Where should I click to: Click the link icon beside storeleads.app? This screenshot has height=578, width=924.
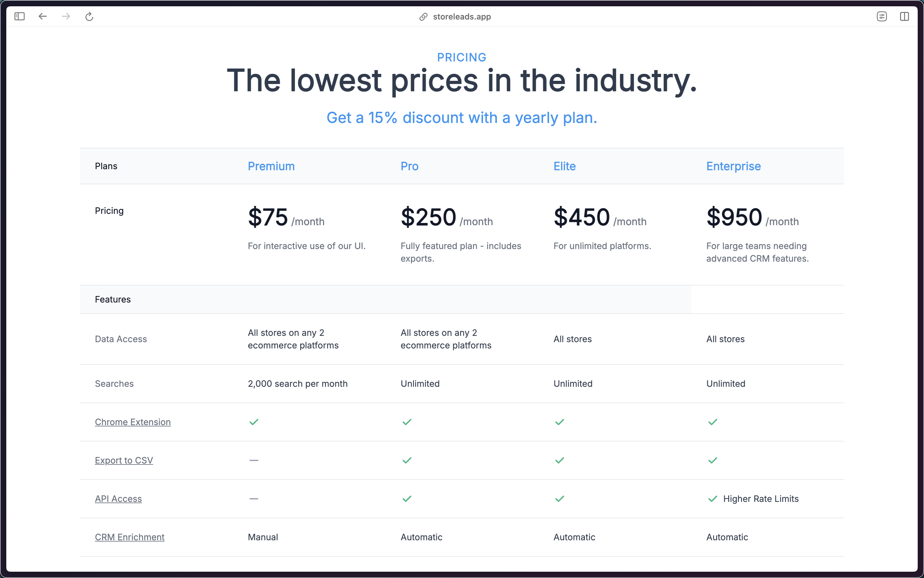coord(423,17)
